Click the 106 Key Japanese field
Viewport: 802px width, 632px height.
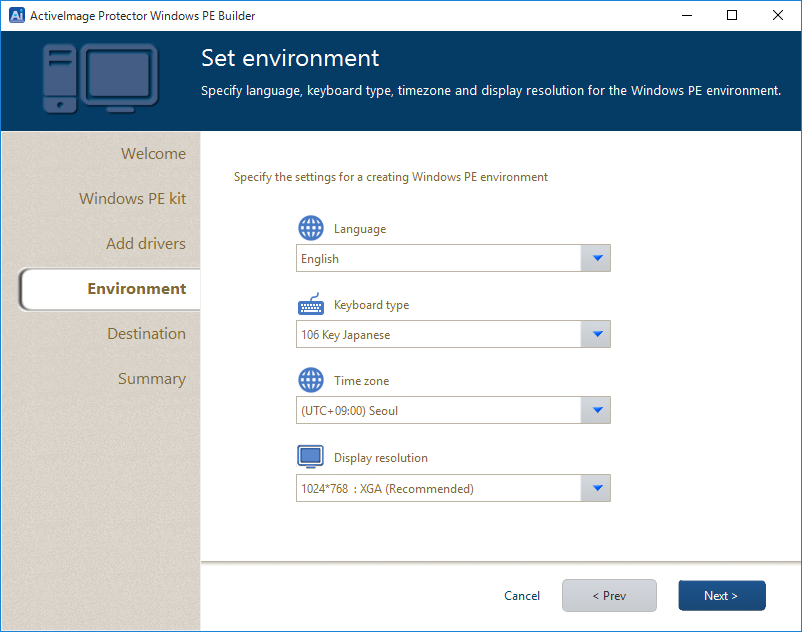click(x=439, y=334)
